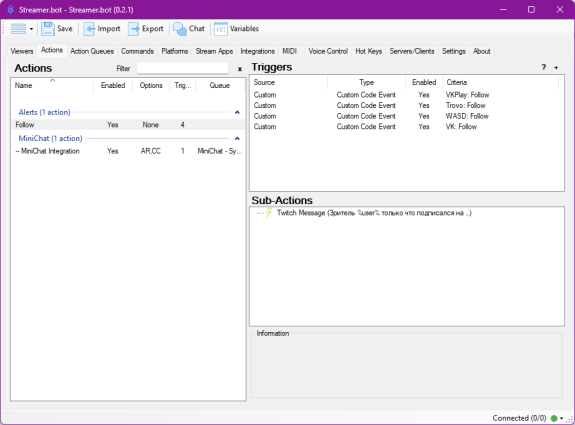Open the Variables toolbar icon
This screenshot has height=425, width=575.
click(x=221, y=29)
